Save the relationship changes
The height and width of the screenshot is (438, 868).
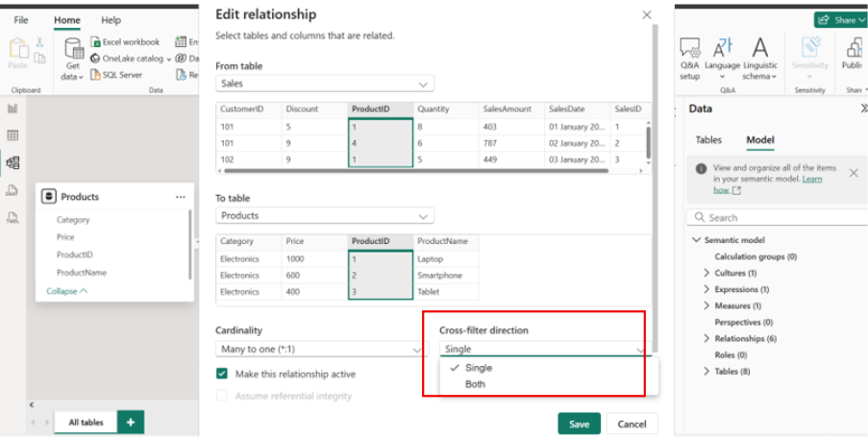click(x=579, y=424)
